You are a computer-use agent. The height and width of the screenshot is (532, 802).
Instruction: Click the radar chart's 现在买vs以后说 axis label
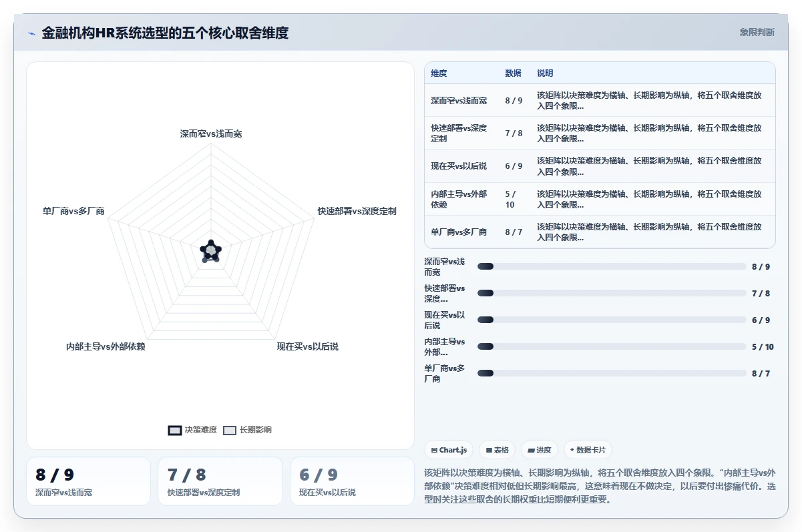coord(308,346)
